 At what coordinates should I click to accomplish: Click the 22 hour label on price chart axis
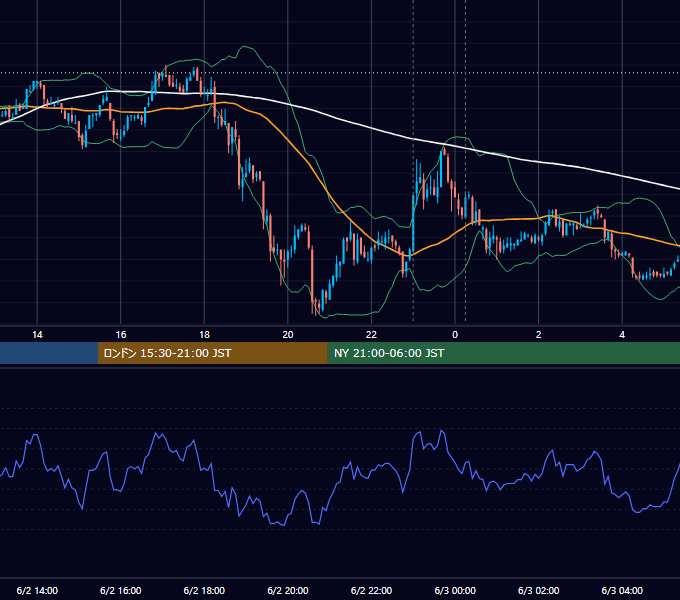(x=371, y=335)
